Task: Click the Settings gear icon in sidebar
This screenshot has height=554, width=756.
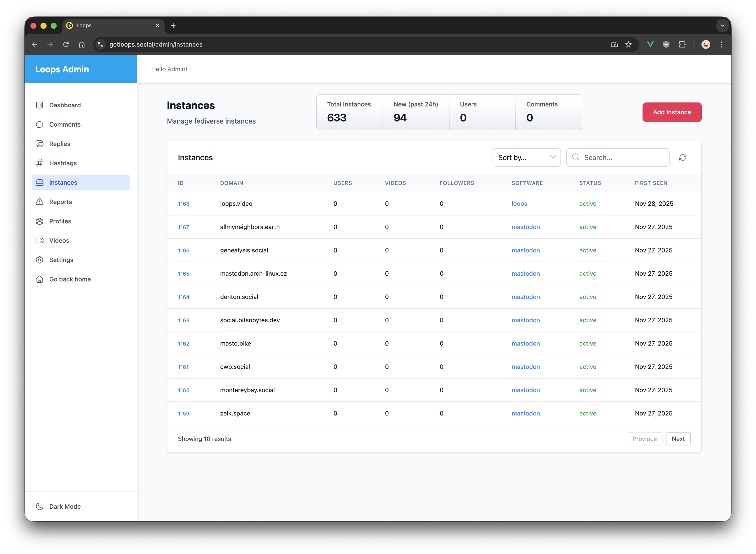Action: pos(40,260)
